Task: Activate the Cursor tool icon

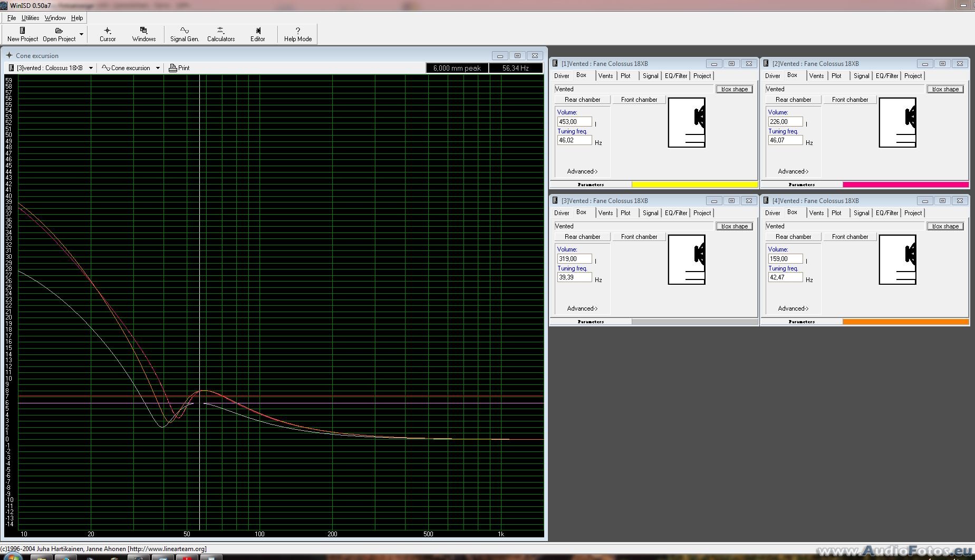Action: tap(108, 31)
